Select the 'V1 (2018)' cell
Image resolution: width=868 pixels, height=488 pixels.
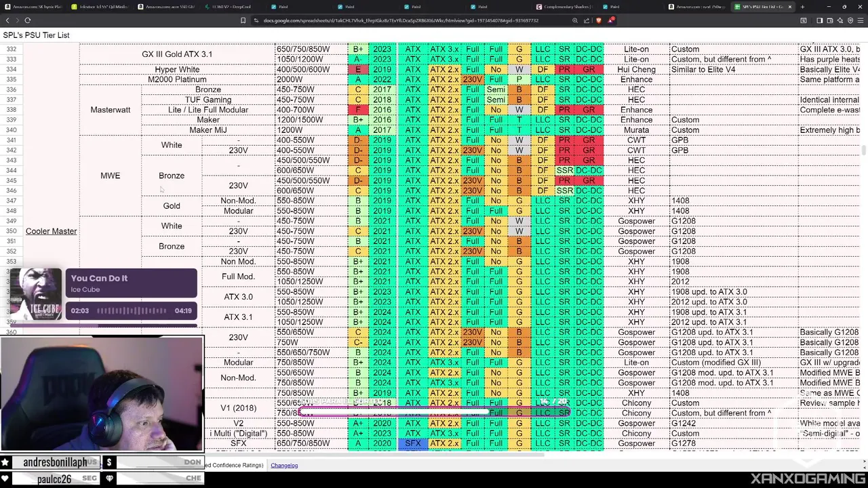coord(238,408)
